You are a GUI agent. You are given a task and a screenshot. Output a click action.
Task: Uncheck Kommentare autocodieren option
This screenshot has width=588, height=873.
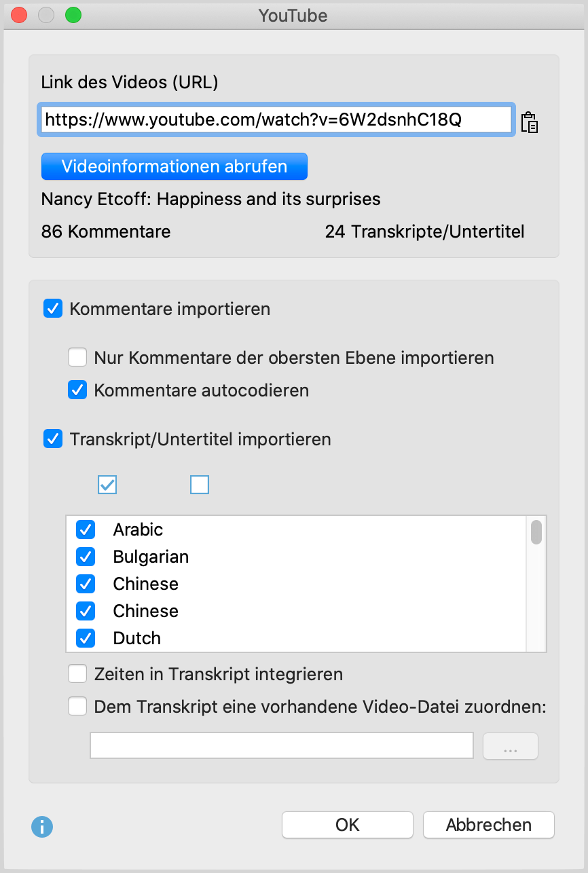click(77, 390)
